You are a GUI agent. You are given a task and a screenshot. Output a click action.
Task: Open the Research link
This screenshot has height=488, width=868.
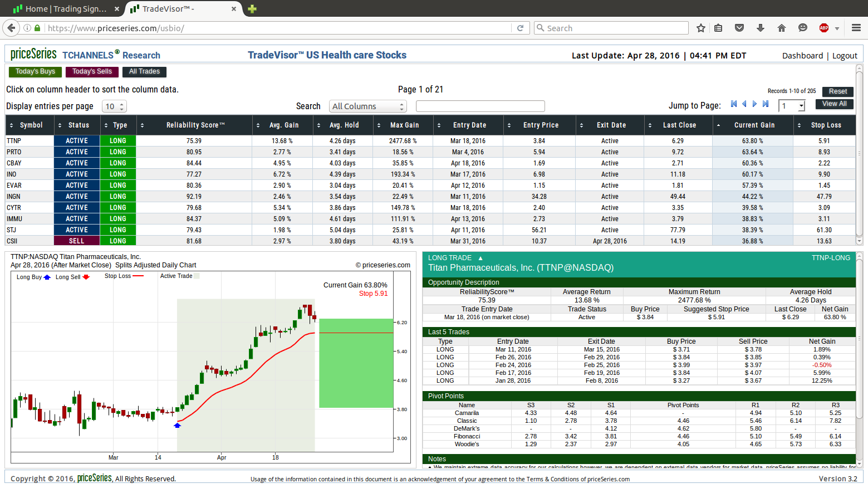[x=141, y=55]
